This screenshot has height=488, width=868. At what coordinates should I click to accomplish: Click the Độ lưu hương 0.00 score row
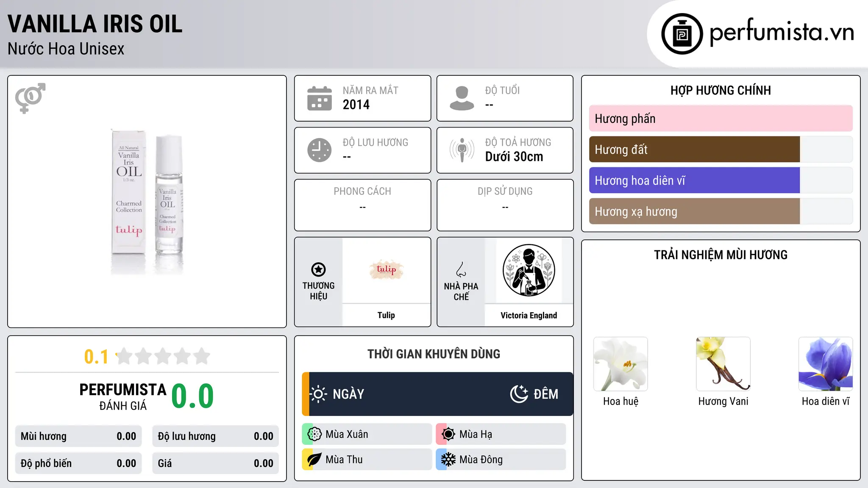point(215,436)
